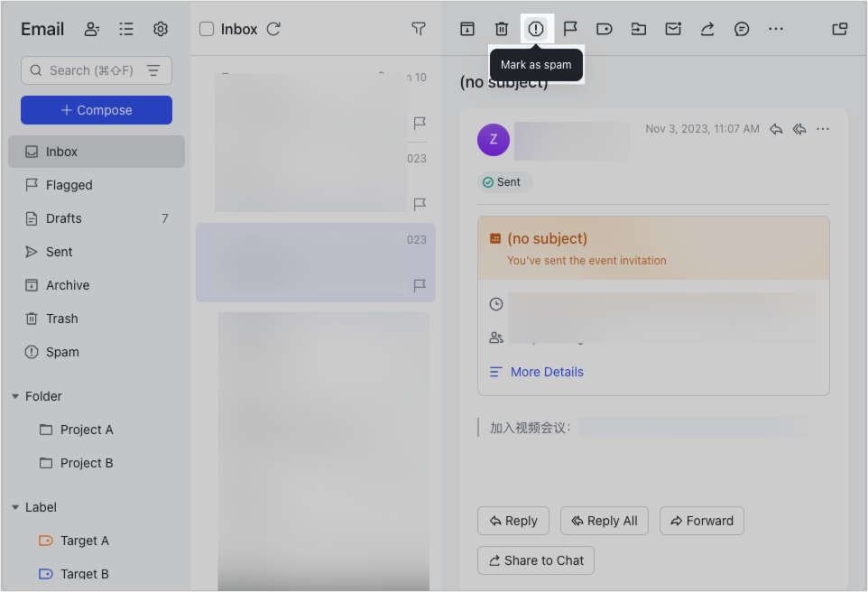Open the toolbar more options ellipsis

point(776,29)
